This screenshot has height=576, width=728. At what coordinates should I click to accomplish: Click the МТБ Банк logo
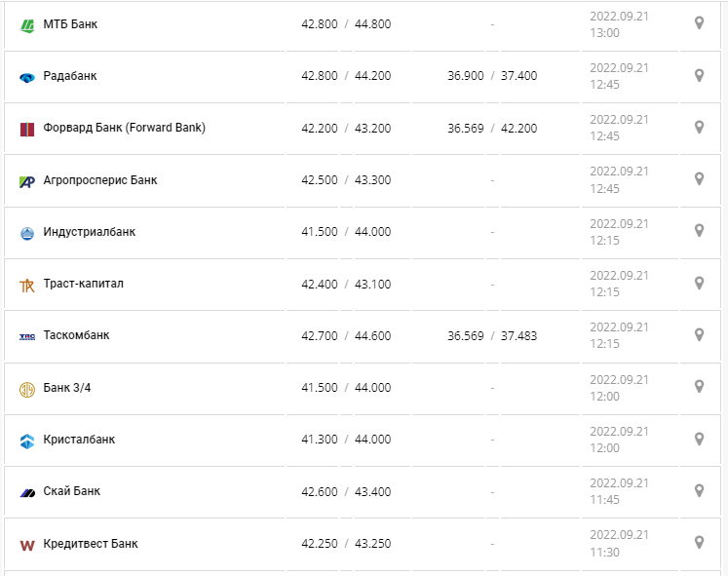click(x=27, y=24)
